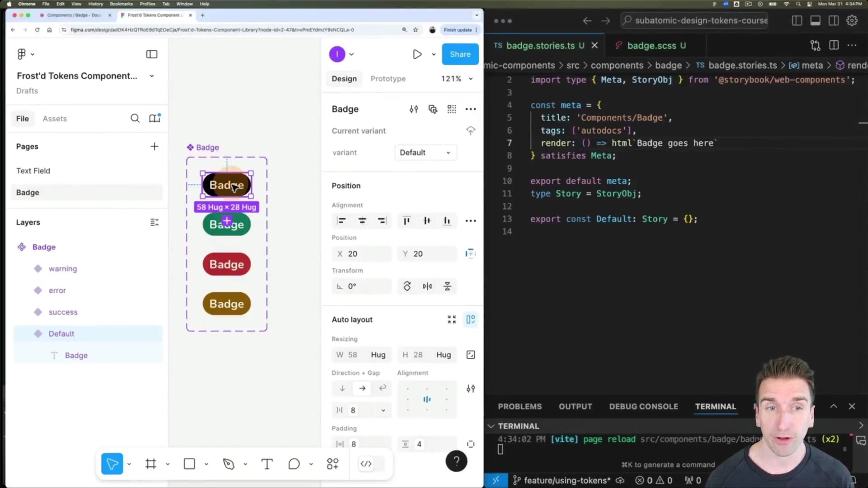
Task: Open the libraries book icon
Action: (x=155, y=118)
